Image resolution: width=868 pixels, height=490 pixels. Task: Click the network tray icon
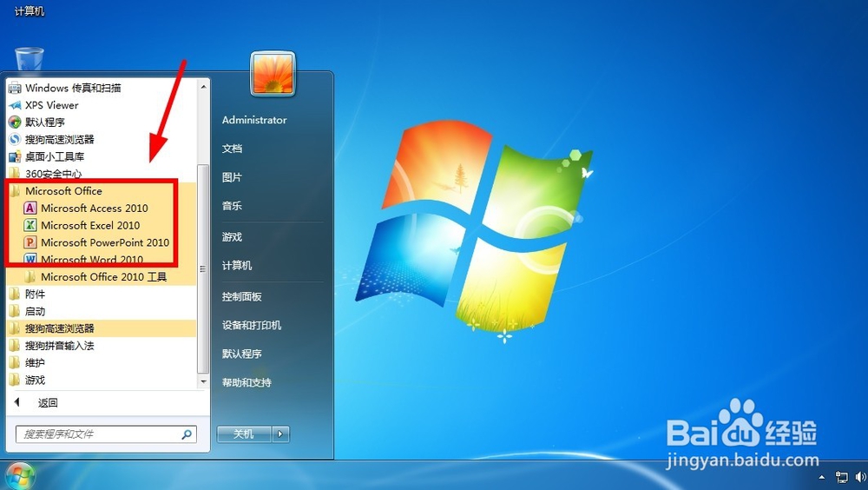(x=841, y=477)
